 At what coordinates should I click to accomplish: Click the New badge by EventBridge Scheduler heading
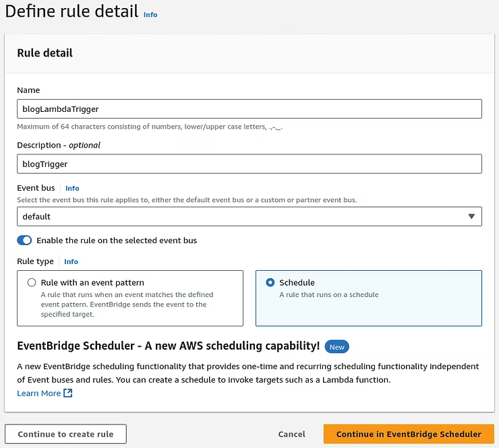coord(336,347)
